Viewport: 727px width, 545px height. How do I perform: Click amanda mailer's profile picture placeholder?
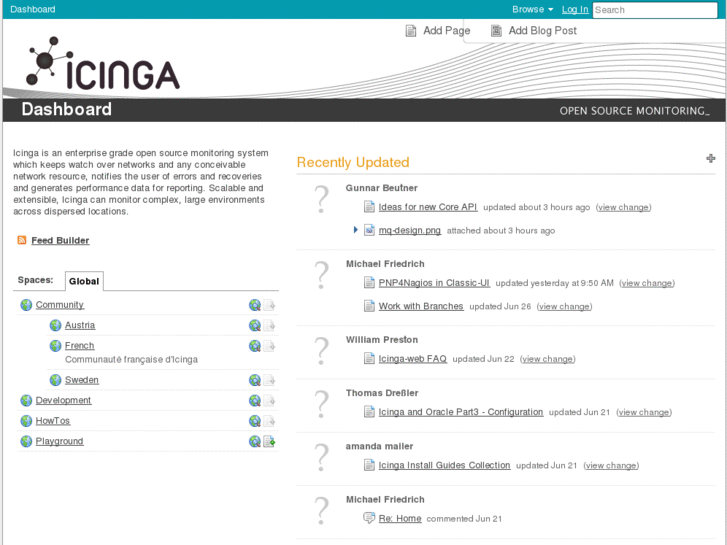[321, 458]
